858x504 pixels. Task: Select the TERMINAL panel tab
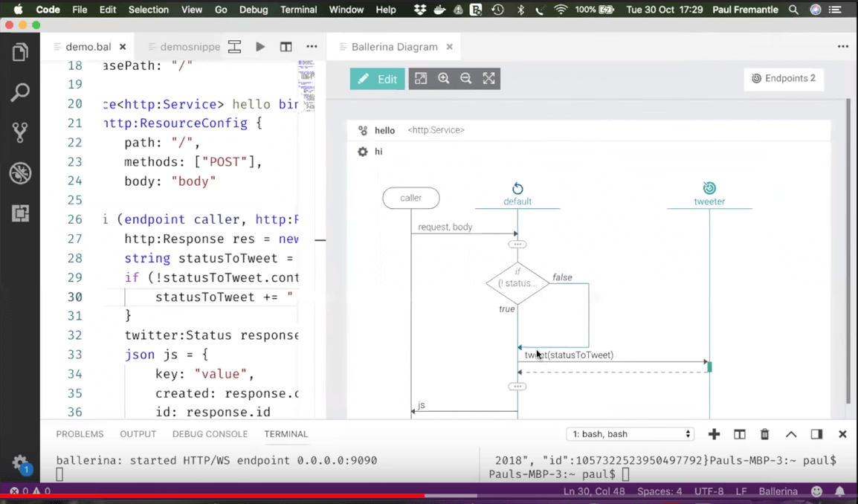pyautogui.click(x=286, y=434)
